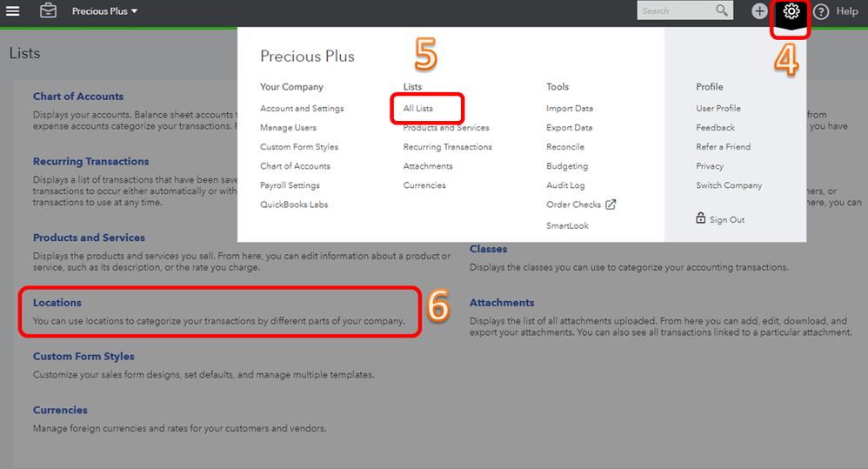Click the magnifying glass search icon

pyautogui.click(x=721, y=10)
